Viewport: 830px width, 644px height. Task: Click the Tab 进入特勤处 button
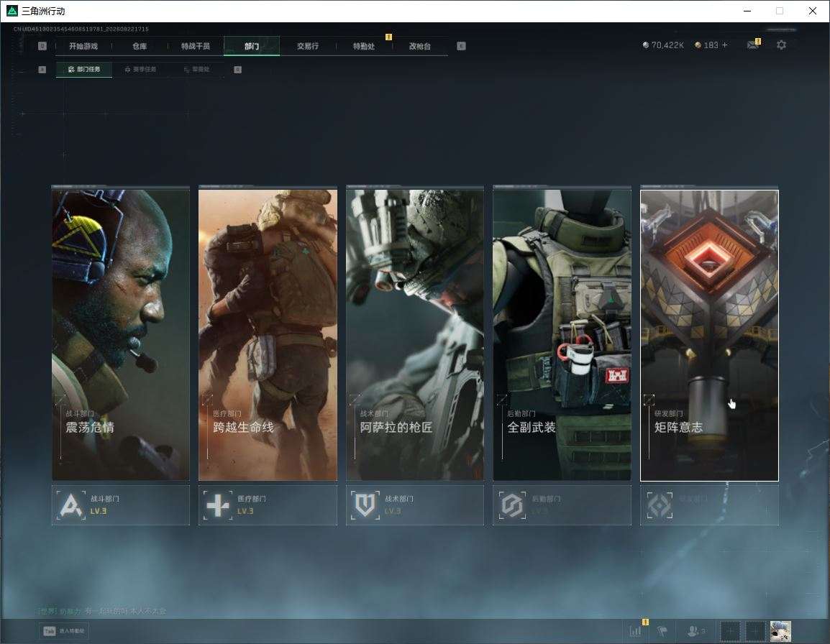63,631
